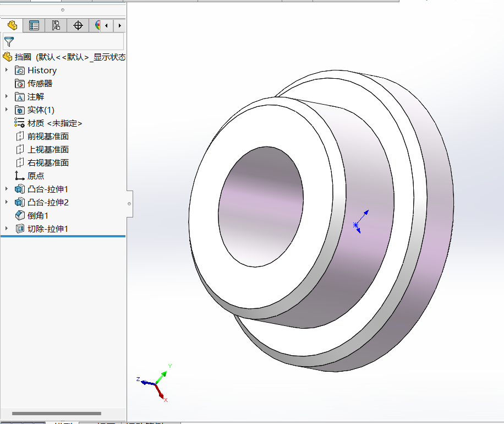Select the 前视基准面 front plane
The height and width of the screenshot is (424, 504).
click(48, 137)
